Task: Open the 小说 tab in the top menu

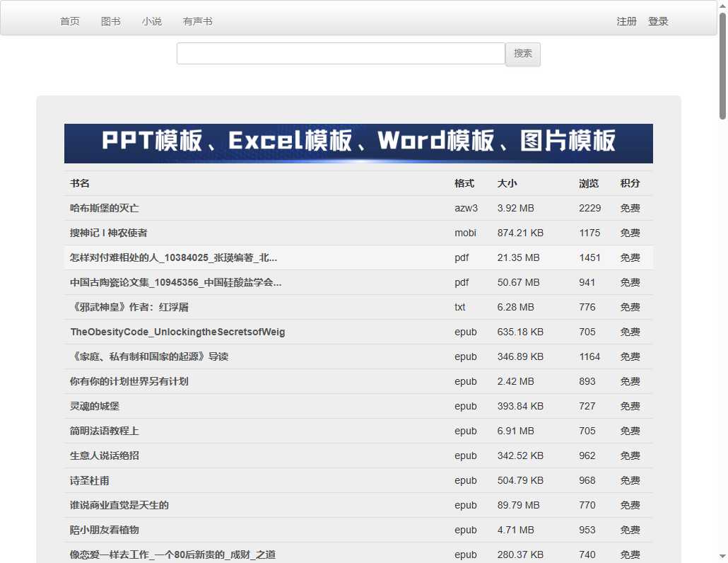Action: point(152,21)
